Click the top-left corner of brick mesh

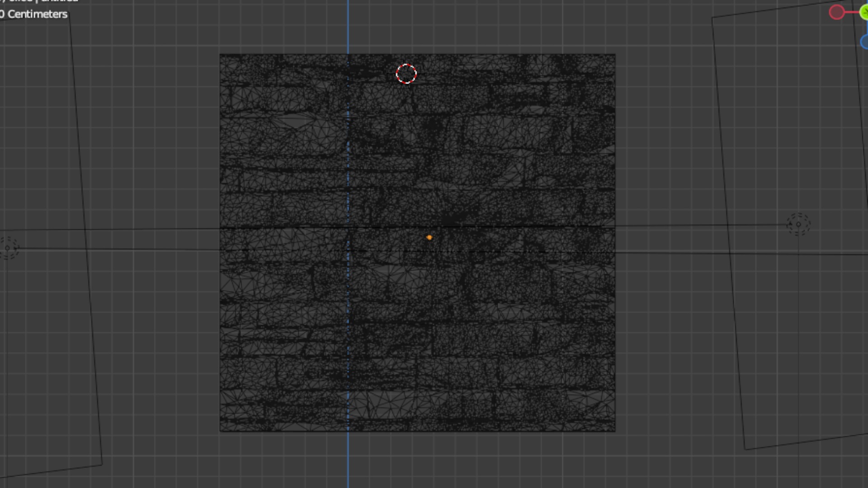coord(220,55)
